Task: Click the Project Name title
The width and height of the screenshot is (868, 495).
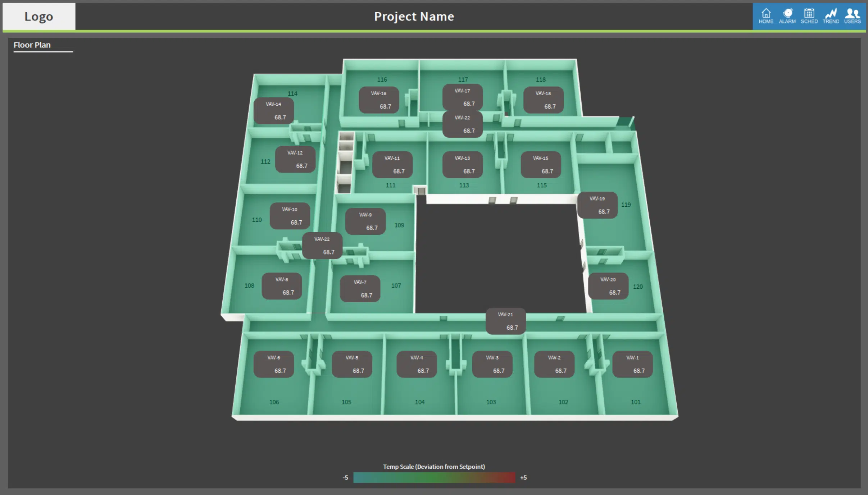Action: tap(414, 17)
